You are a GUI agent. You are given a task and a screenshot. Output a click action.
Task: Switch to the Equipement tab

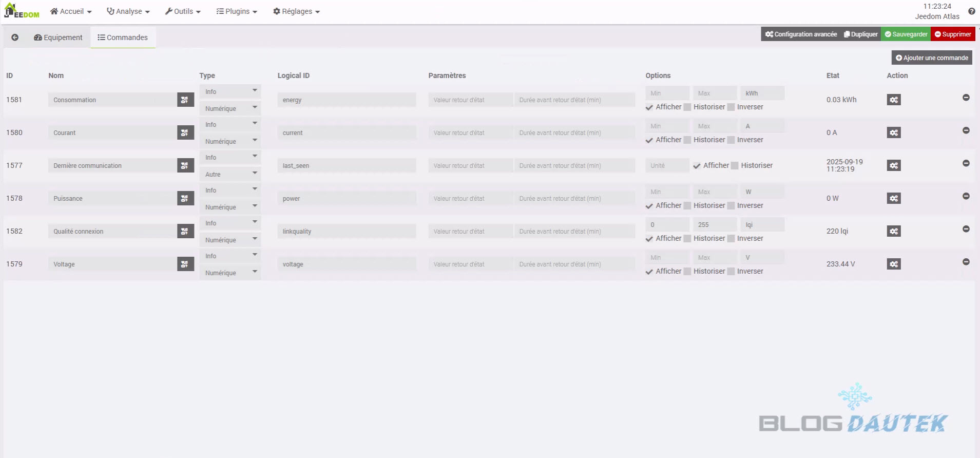pyautogui.click(x=58, y=37)
